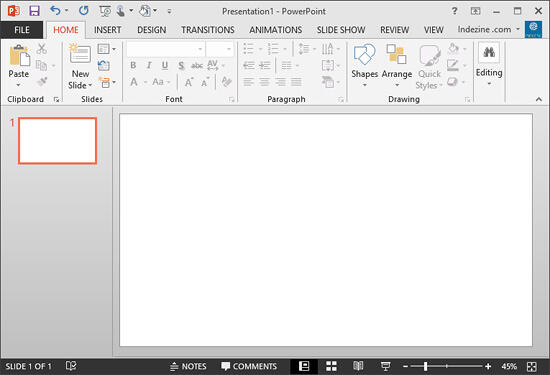Screen dimensions: 550x375
Task: Toggle Italic formatting
Action: pos(149,65)
